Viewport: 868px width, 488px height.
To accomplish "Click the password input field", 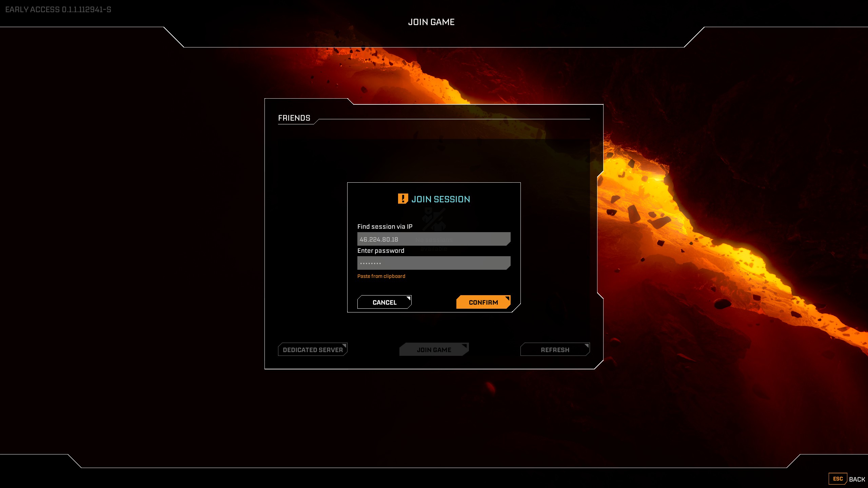I will tap(434, 263).
